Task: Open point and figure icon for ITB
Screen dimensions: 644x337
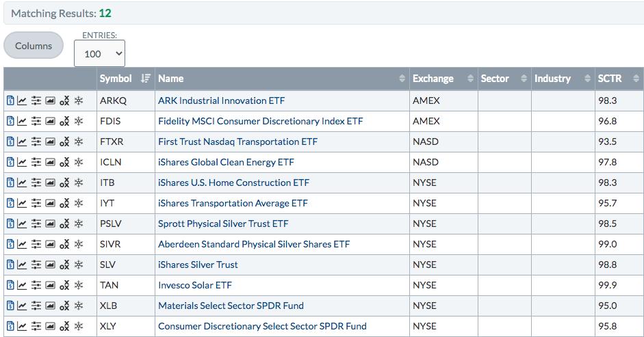Action: [x=64, y=183]
